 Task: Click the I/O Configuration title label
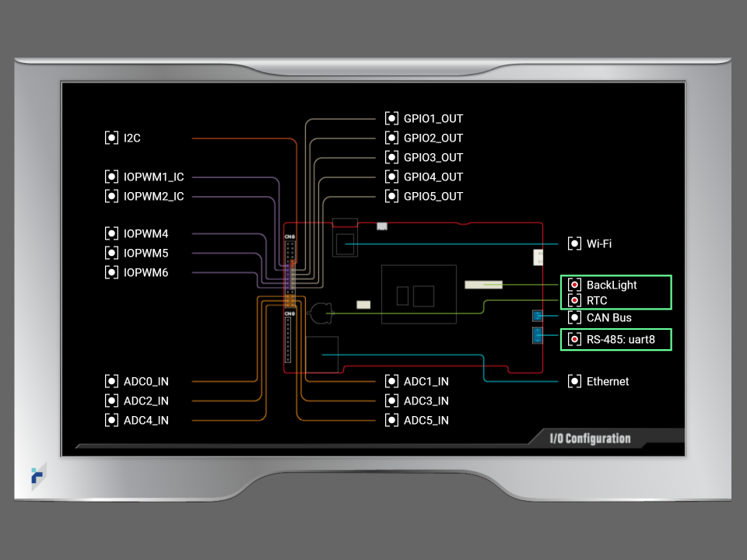(x=590, y=439)
